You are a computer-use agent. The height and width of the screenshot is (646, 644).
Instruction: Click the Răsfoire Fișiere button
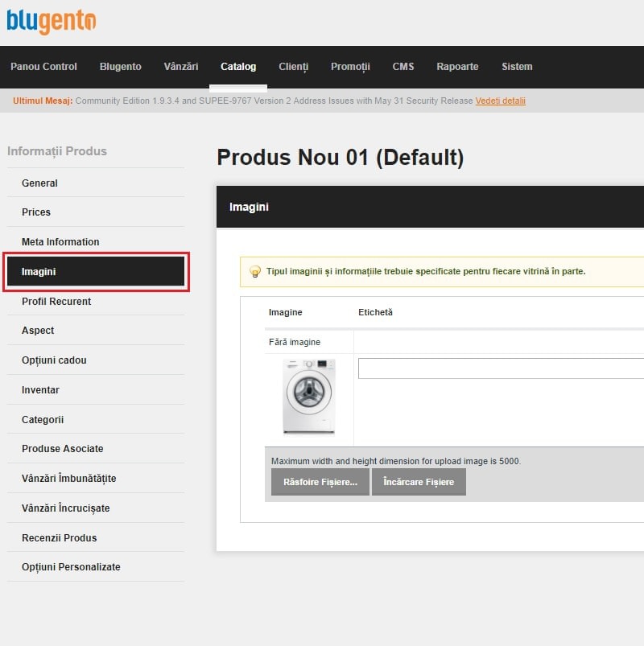(x=320, y=482)
